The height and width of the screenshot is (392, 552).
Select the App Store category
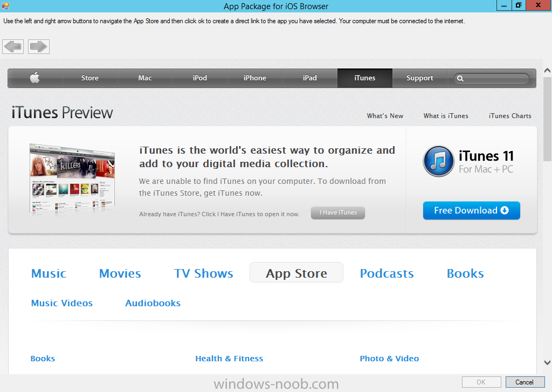tap(296, 273)
